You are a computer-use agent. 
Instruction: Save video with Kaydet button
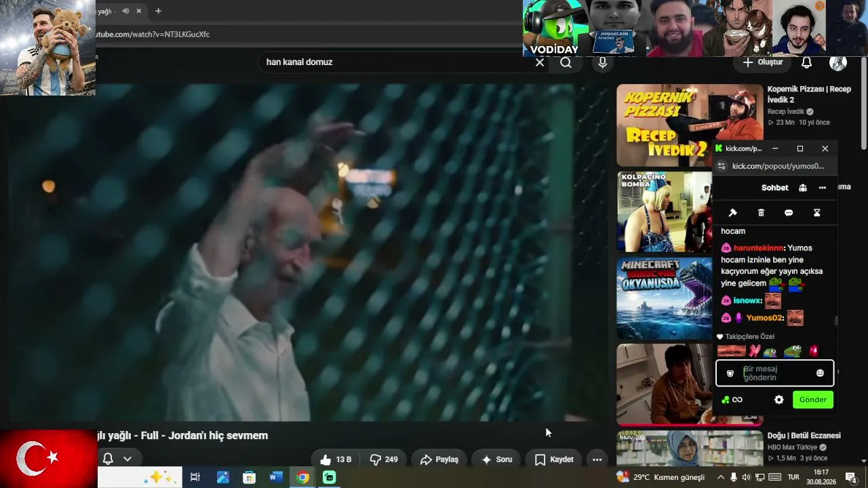point(554,460)
